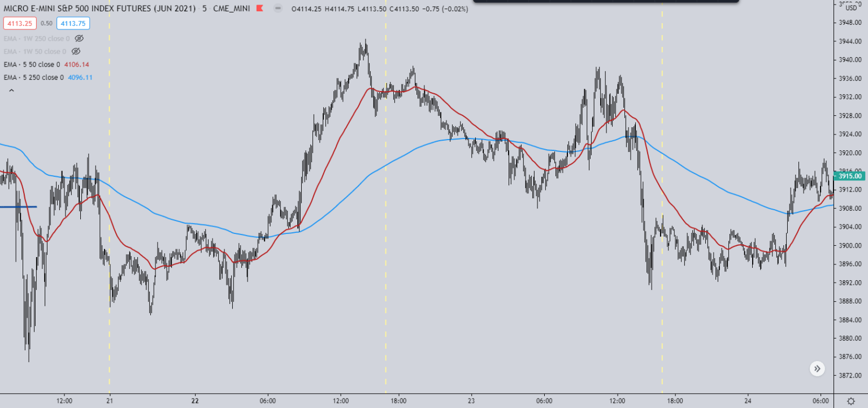Image resolution: width=868 pixels, height=408 pixels.
Task: Click the 3908.00 price axis label
Action: tap(850, 209)
